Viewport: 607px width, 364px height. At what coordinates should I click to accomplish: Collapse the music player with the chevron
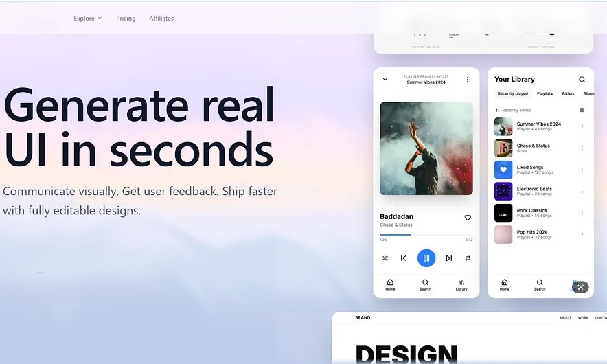(385, 80)
